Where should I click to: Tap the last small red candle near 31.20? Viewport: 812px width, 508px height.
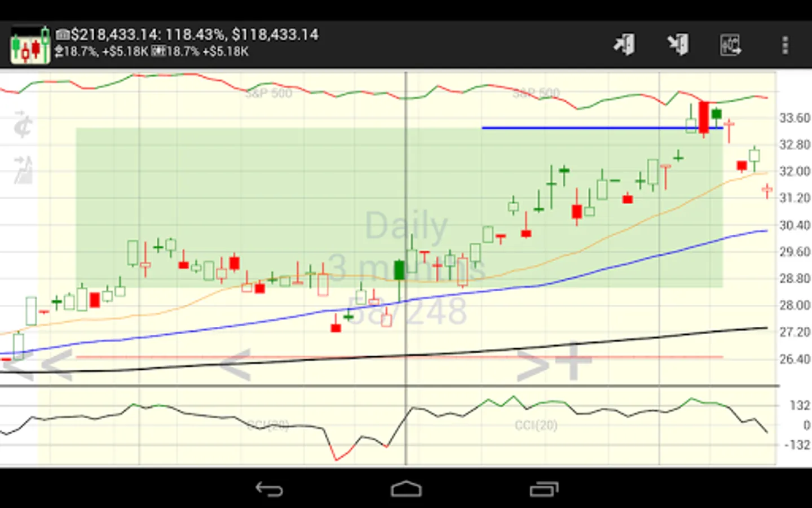[x=767, y=191]
